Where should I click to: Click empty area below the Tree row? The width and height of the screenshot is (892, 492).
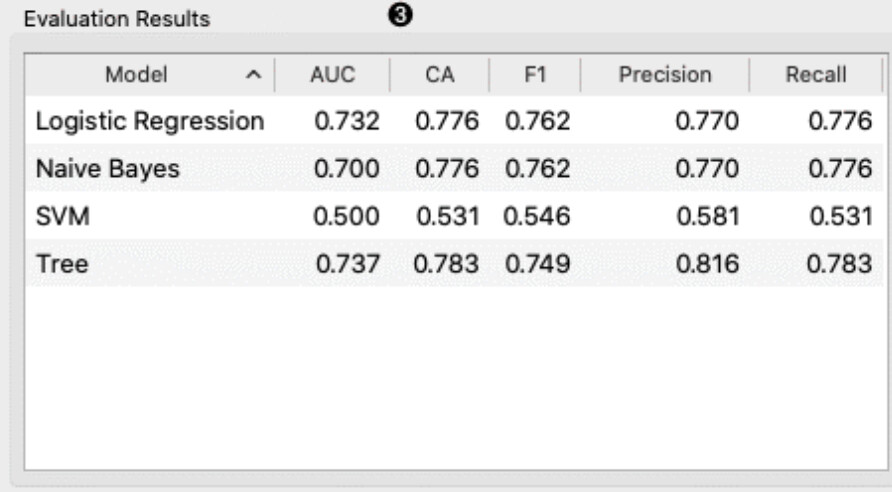[454, 378]
